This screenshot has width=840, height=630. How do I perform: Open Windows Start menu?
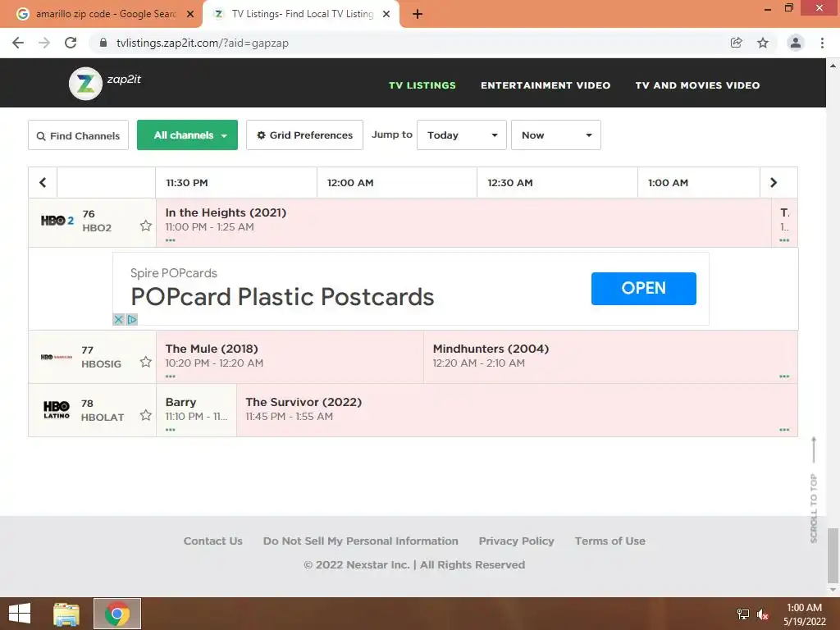tap(20, 614)
